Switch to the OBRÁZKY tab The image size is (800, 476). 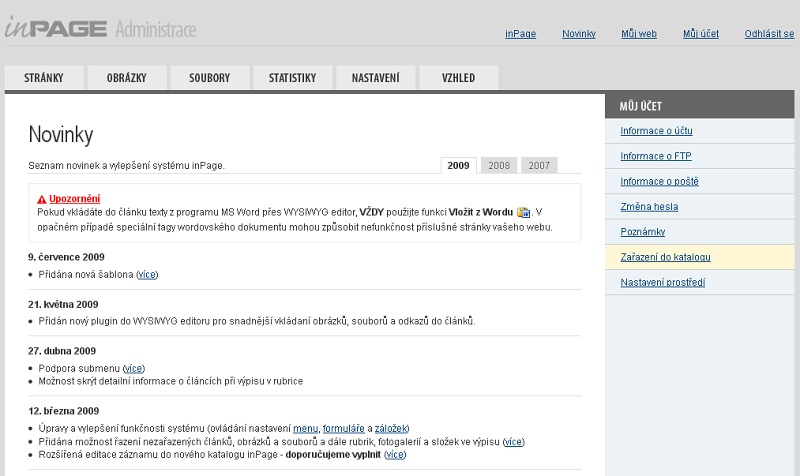click(127, 78)
